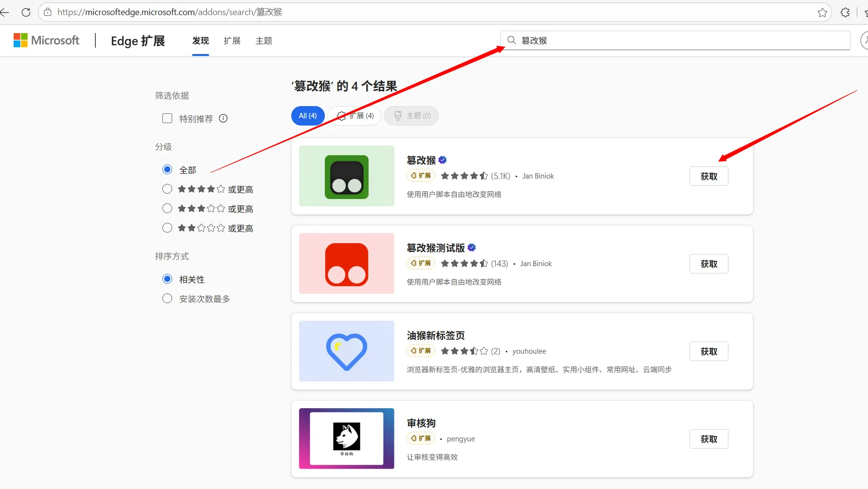Click Jan Biniok publisher name link
Image resolution: width=868 pixels, height=489 pixels.
tap(538, 176)
